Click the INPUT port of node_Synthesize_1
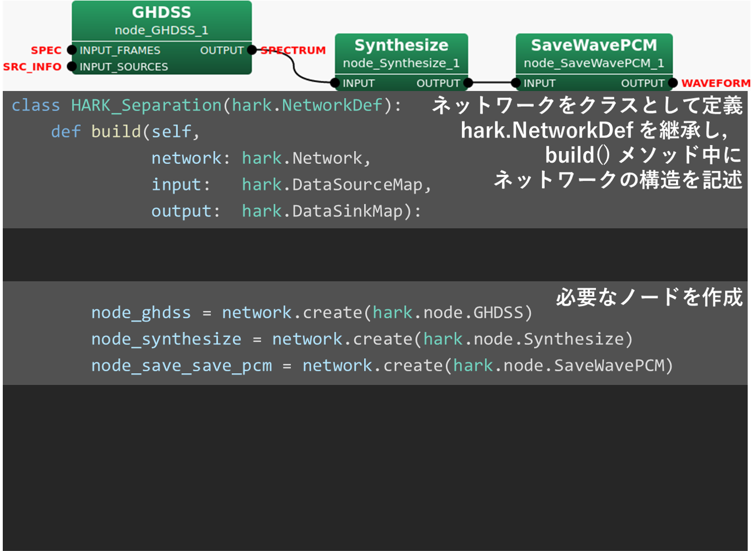 point(335,83)
